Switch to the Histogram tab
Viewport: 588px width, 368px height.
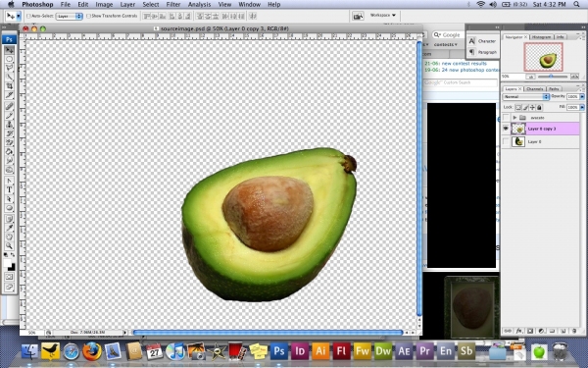(542, 37)
